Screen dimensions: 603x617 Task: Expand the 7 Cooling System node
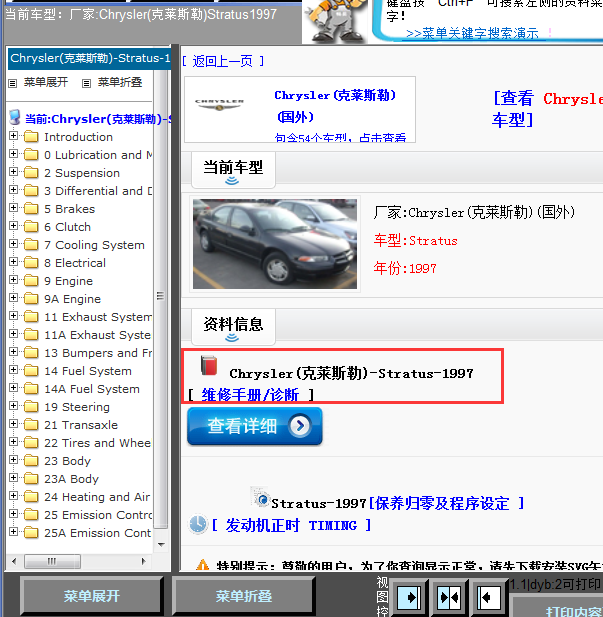coord(13,244)
